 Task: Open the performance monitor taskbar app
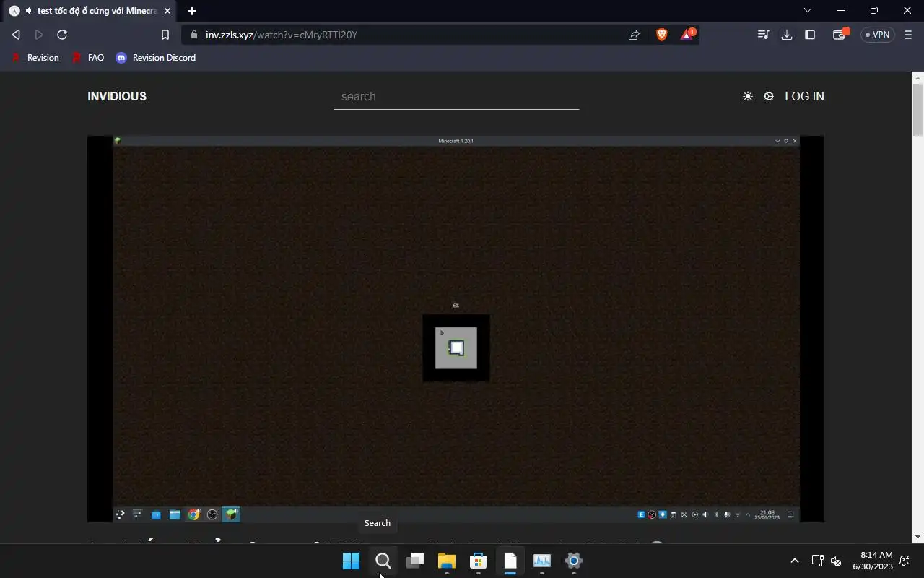tap(542, 561)
